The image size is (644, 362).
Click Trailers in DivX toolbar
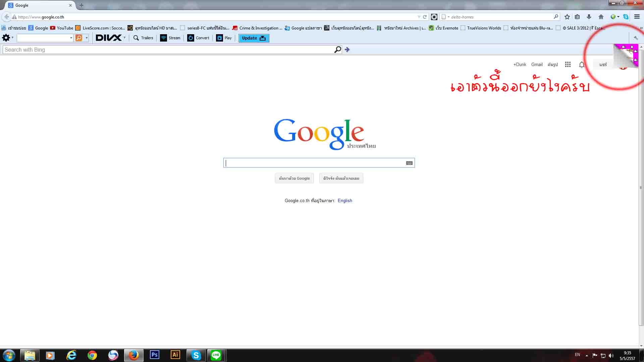143,38
